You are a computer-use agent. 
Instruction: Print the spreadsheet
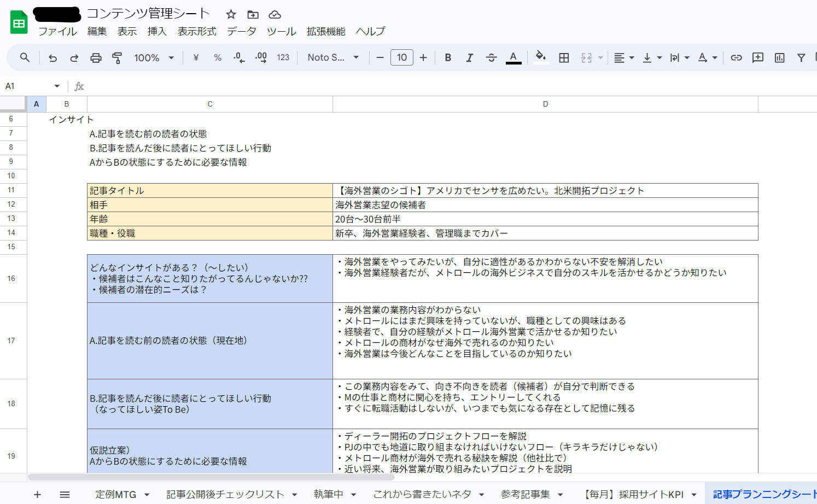96,57
